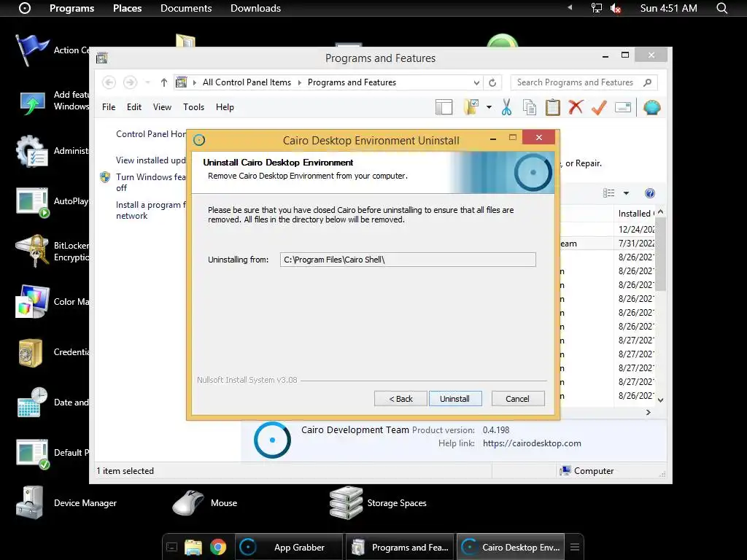Click the Copy icon in toolbar

[530, 107]
